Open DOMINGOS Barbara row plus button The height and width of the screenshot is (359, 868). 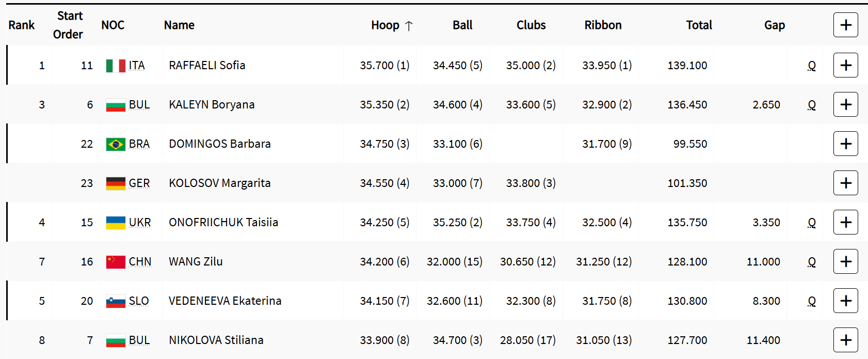[x=845, y=144]
